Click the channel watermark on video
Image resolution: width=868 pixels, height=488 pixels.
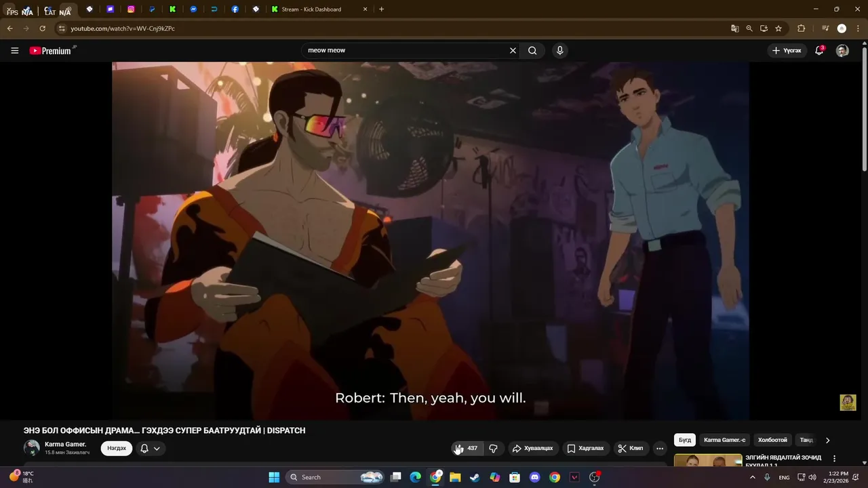[x=848, y=403]
